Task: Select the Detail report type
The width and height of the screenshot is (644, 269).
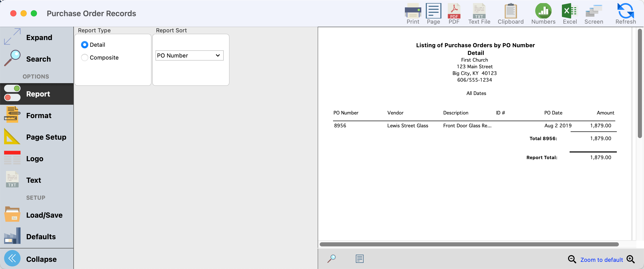Action: coord(85,45)
